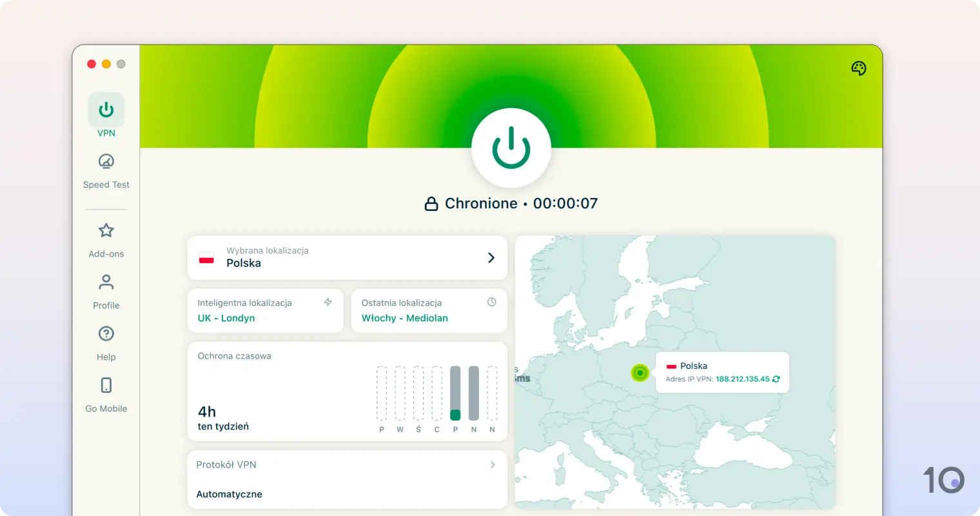
Task: Select the VPN icon in the sidebar
Action: [x=106, y=109]
